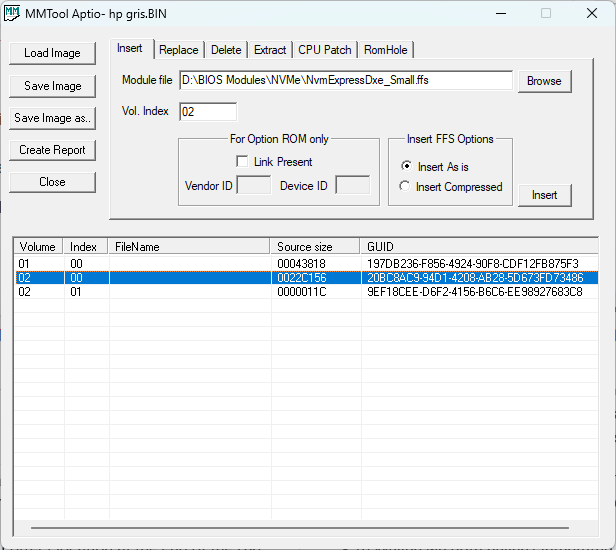616x550 pixels.
Task: Switch to the Replace tab
Action: pos(179,50)
